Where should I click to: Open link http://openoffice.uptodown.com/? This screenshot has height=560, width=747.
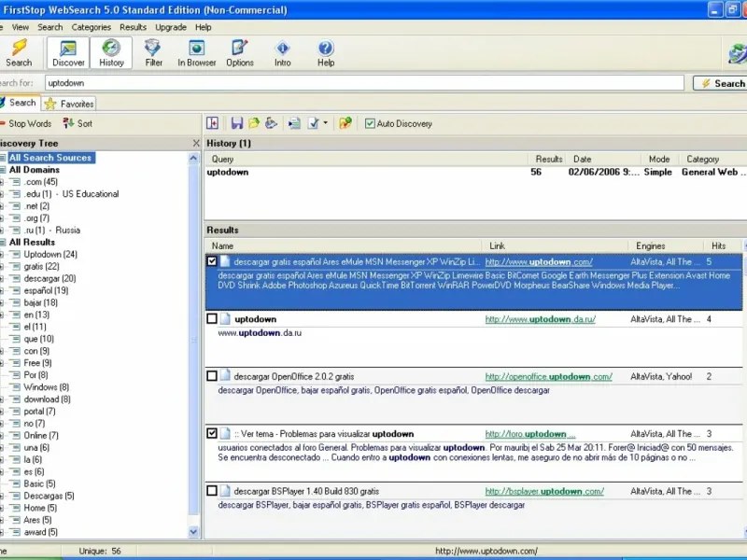[x=548, y=376]
